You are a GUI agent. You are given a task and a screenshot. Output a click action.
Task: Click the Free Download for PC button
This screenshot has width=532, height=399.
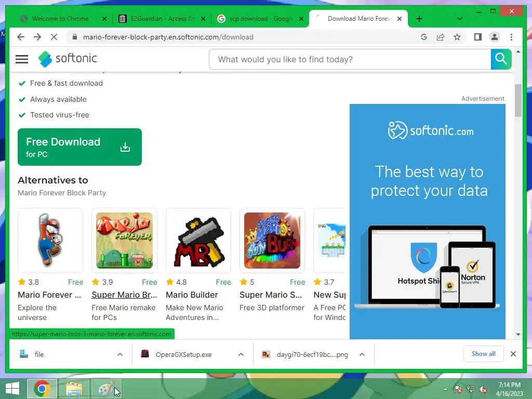pyautogui.click(x=79, y=147)
